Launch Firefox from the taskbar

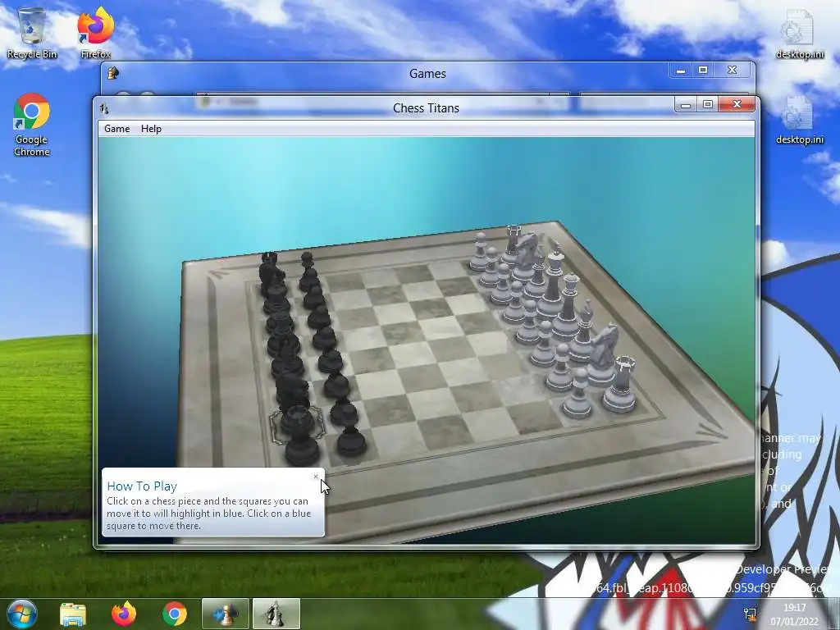[124, 614]
